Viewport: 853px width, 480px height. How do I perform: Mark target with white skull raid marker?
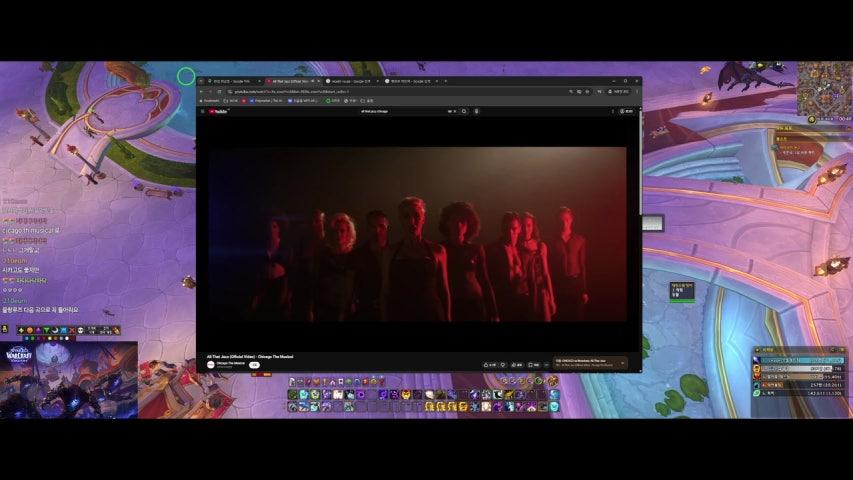[x=81, y=330]
